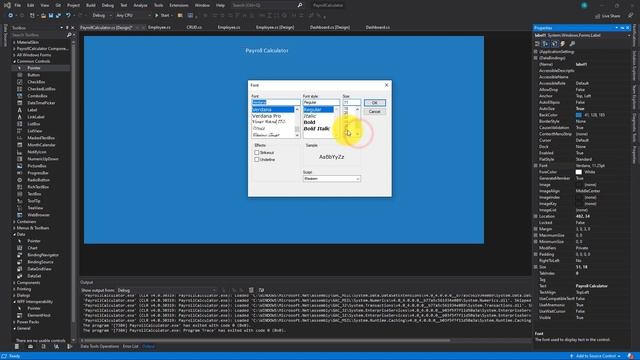
Task: Select the Label control in Toolbox
Action: click(32, 110)
